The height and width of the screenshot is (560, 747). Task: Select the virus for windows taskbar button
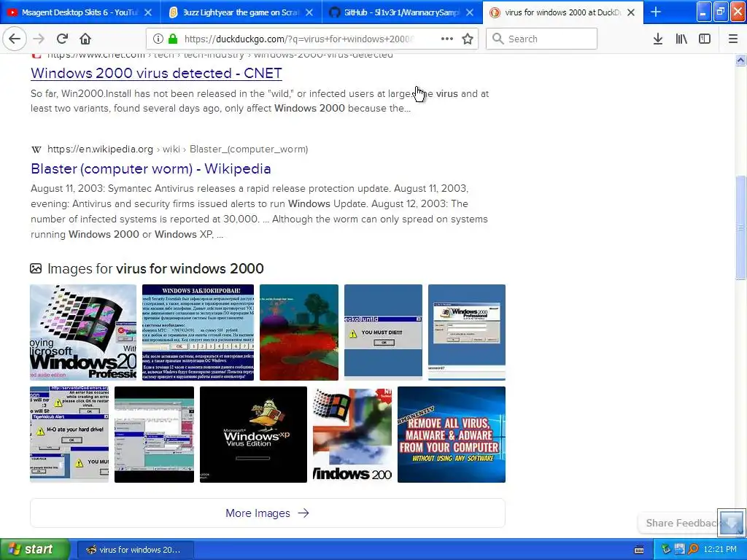(135, 550)
